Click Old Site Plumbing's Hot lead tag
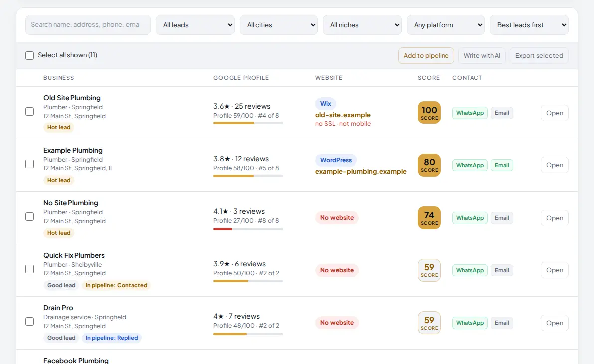This screenshot has width=594, height=364. pyautogui.click(x=59, y=127)
